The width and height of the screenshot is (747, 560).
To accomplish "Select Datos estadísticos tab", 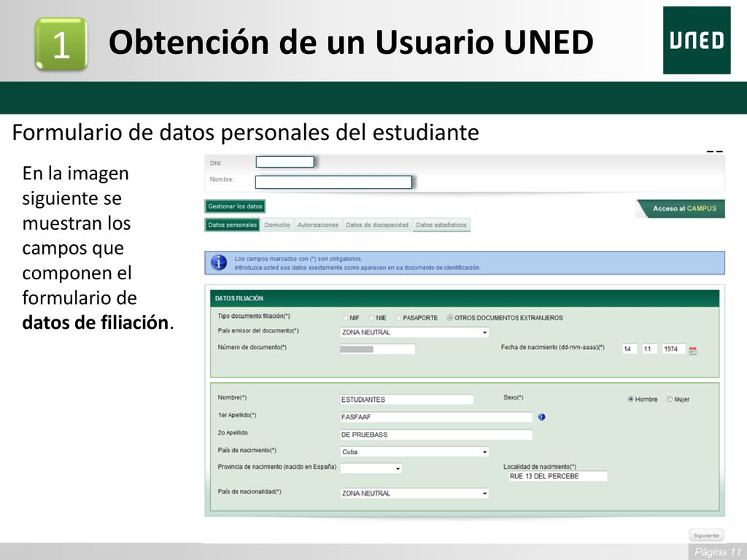I will tap(441, 225).
